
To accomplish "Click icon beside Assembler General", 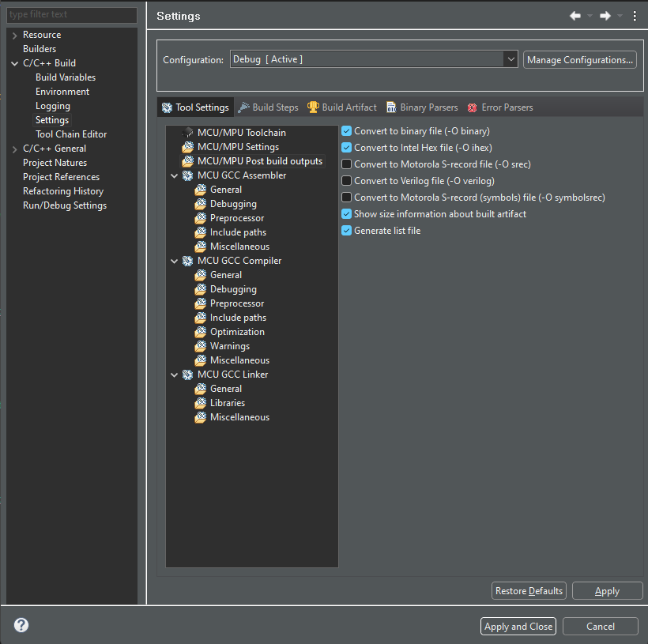I will click(x=201, y=190).
